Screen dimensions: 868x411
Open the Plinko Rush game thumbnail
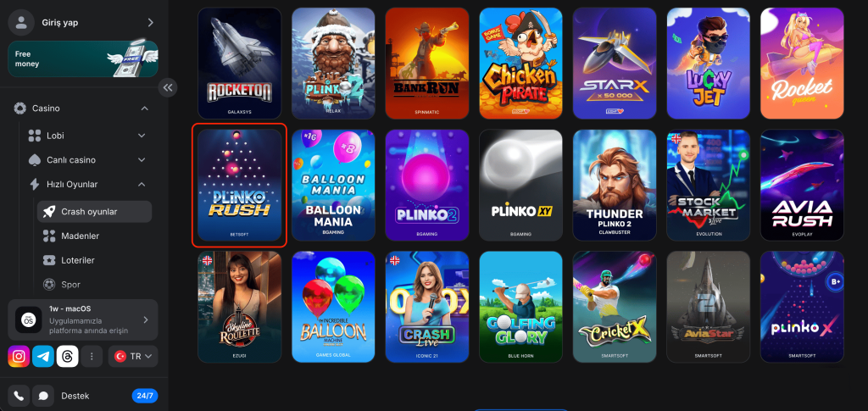(240, 186)
